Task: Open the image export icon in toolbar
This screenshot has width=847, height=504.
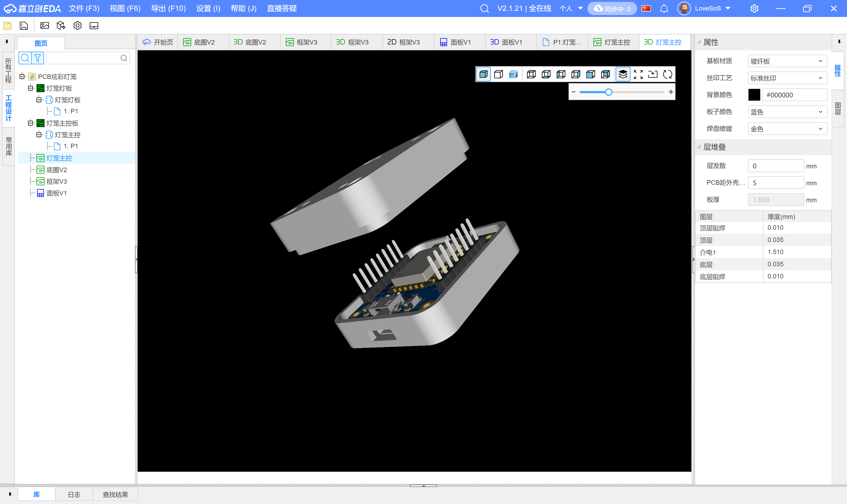Action: (44, 25)
